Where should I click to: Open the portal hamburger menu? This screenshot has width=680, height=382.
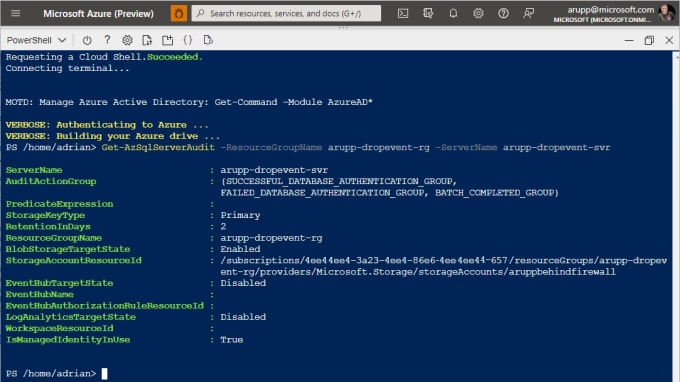(16, 13)
